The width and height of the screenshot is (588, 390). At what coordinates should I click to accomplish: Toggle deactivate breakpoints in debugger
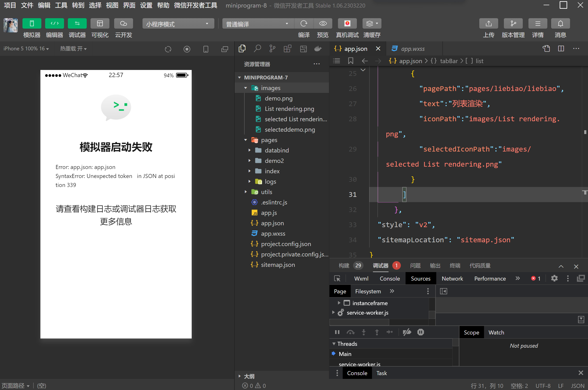pos(407,332)
